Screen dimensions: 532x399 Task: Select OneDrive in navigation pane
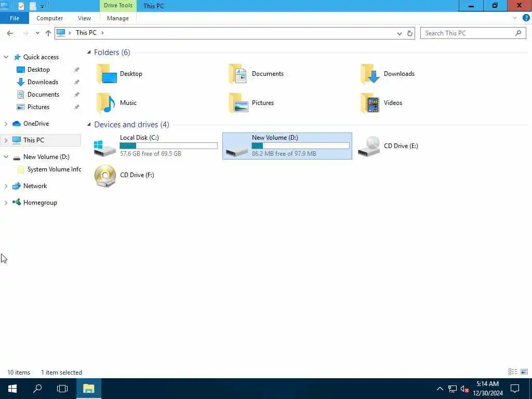click(x=36, y=124)
